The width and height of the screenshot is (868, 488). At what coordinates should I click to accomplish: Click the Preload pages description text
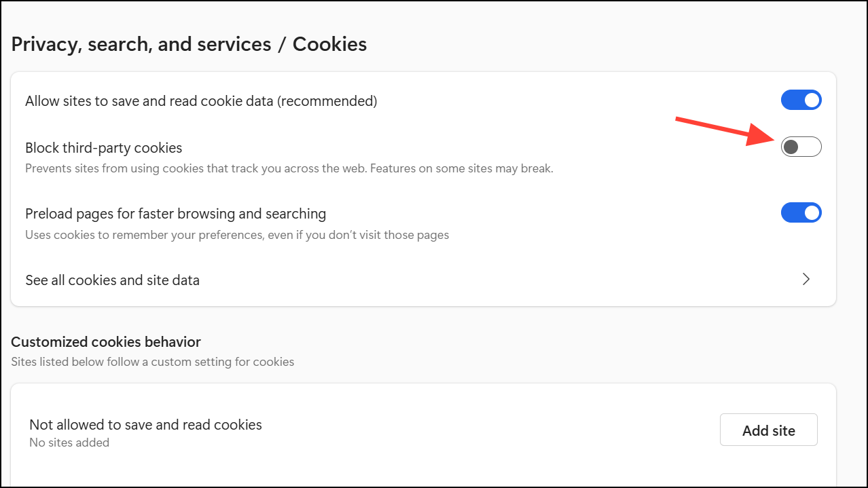click(237, 236)
